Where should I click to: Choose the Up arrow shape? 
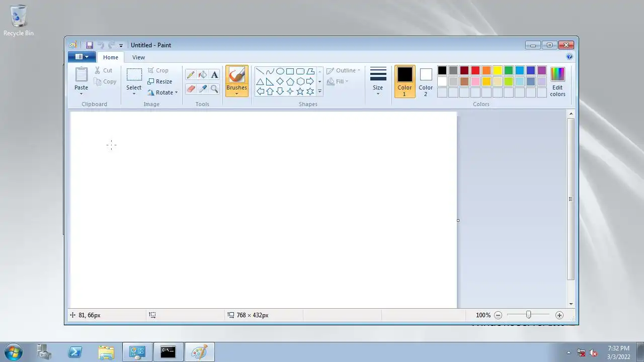(x=270, y=92)
